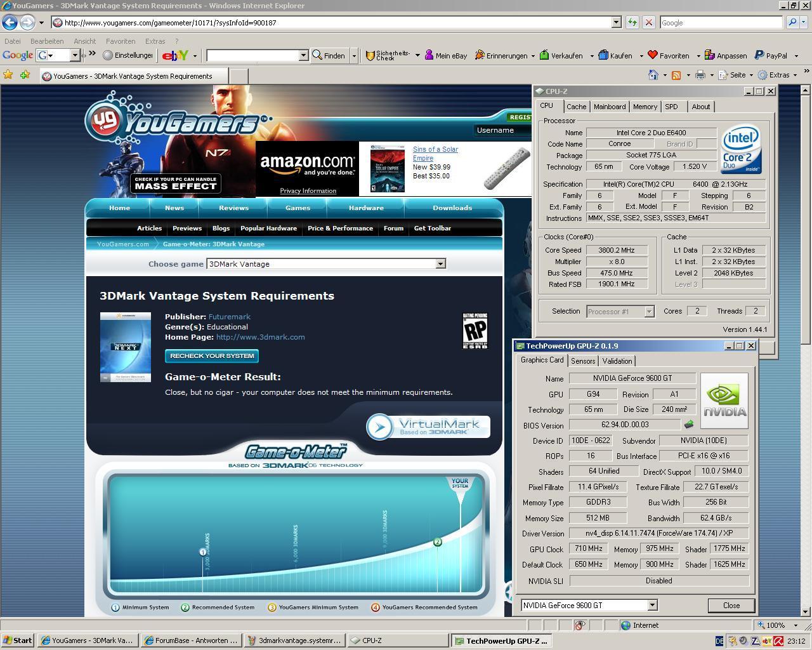Click the ZoneAlarm Z tray icon
812x650 pixels.
pyautogui.click(x=756, y=641)
